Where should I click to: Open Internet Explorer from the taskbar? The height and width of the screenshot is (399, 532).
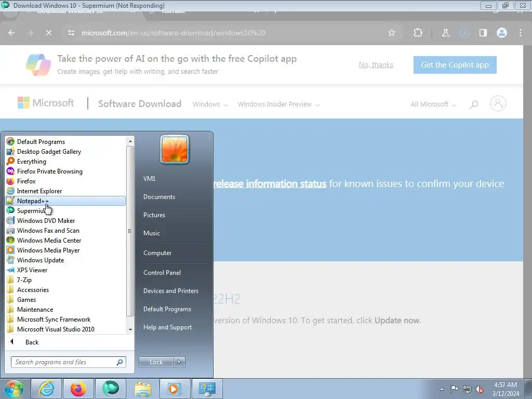(x=46, y=389)
